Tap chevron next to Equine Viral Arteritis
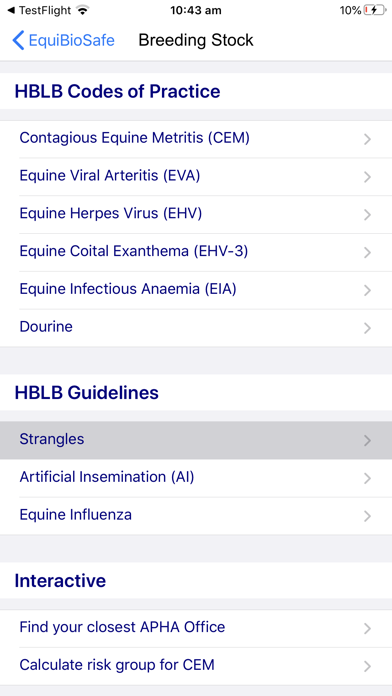 pos(367,177)
